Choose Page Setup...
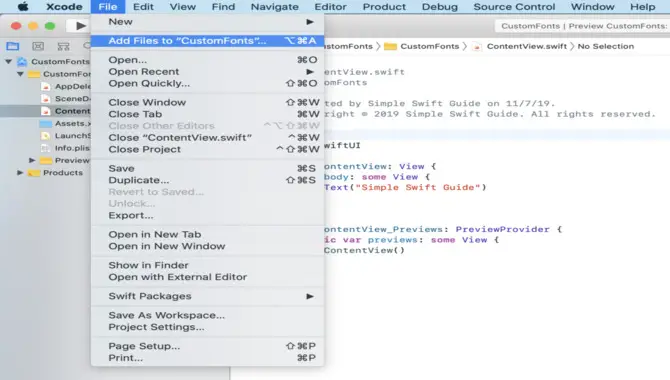Viewport: 670px width, 380px height. click(207, 346)
